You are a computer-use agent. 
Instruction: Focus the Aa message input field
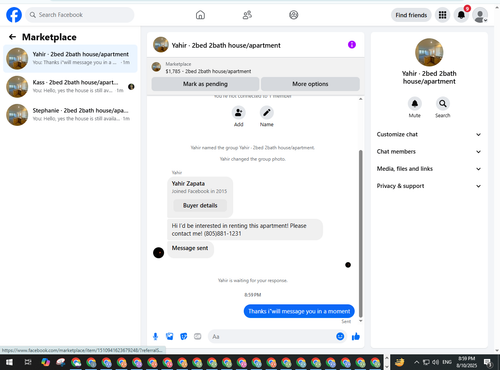coord(272,337)
